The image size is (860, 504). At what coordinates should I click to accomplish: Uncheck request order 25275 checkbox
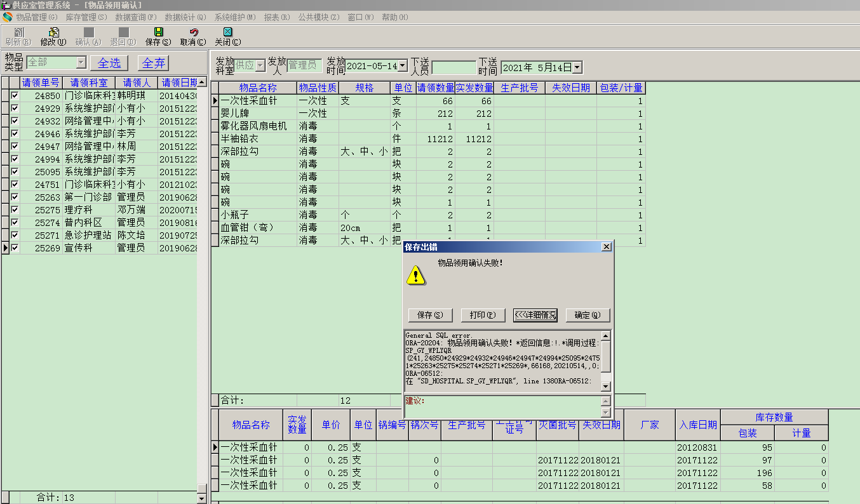click(15, 209)
